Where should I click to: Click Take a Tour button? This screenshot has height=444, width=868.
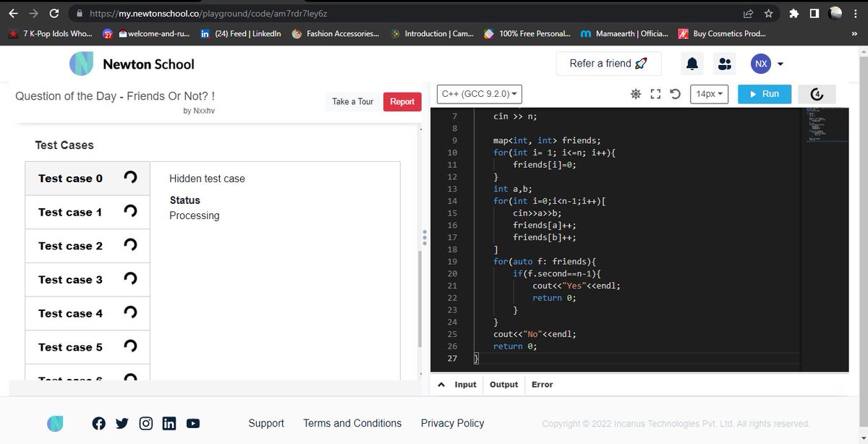pyautogui.click(x=352, y=101)
